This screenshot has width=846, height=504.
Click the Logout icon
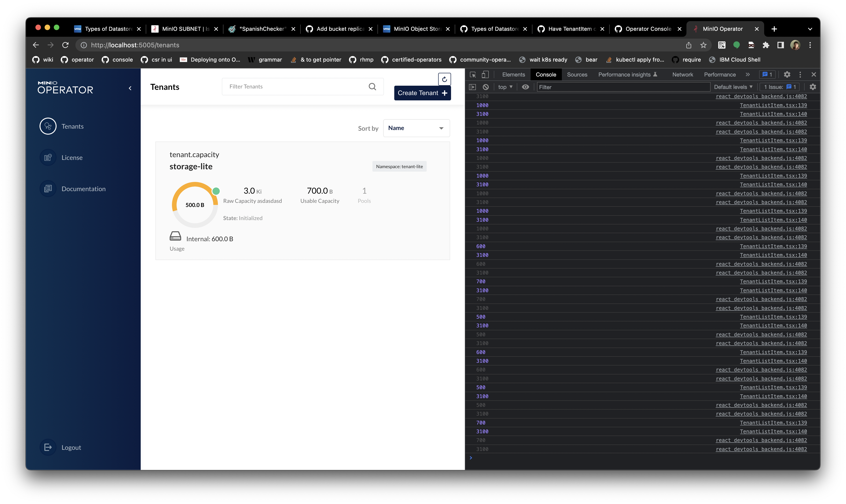(x=48, y=447)
